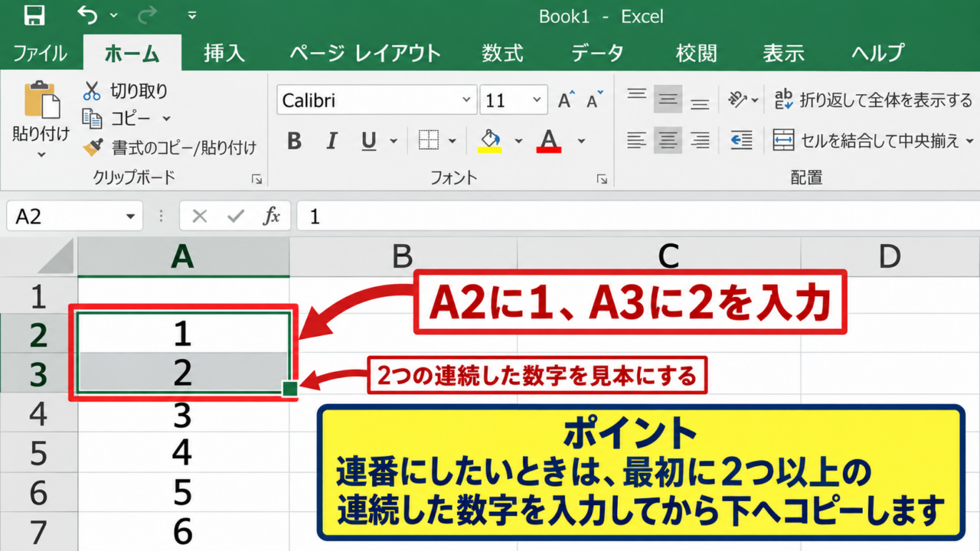Undo the last action
The image size is (980, 551).
coord(88,15)
